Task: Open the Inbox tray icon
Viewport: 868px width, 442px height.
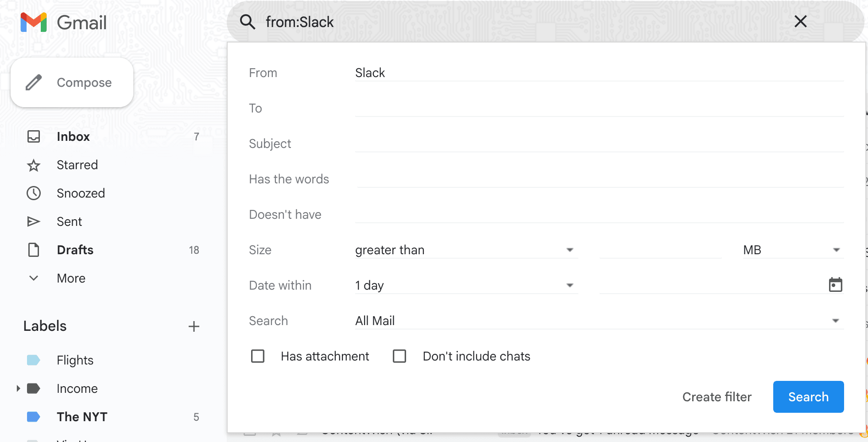Action: 34,136
